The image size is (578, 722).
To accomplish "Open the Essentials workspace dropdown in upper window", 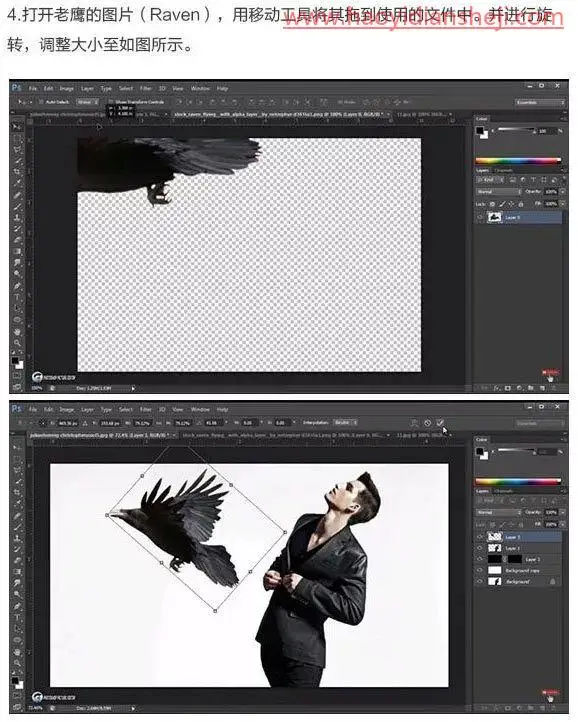I will click(540, 102).
